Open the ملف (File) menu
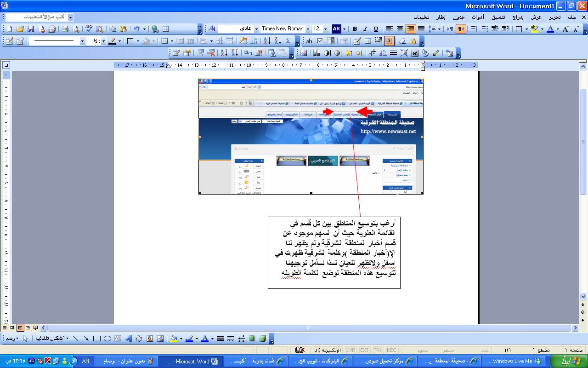The width and height of the screenshot is (588, 368). coord(571,17)
